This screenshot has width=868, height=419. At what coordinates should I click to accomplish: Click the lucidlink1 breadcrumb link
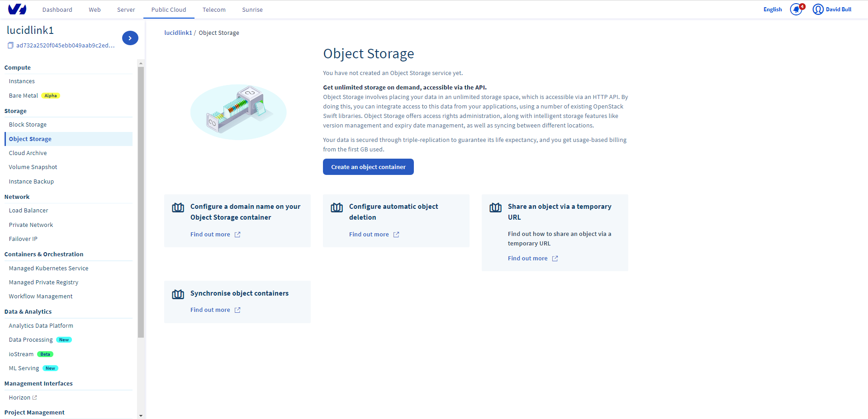coord(178,33)
